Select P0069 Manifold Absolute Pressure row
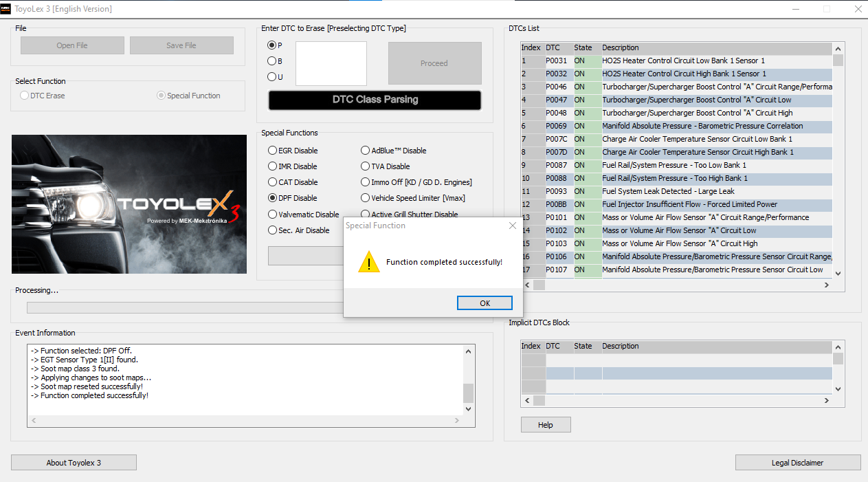Viewport: 868px width, 482px height. click(x=677, y=126)
